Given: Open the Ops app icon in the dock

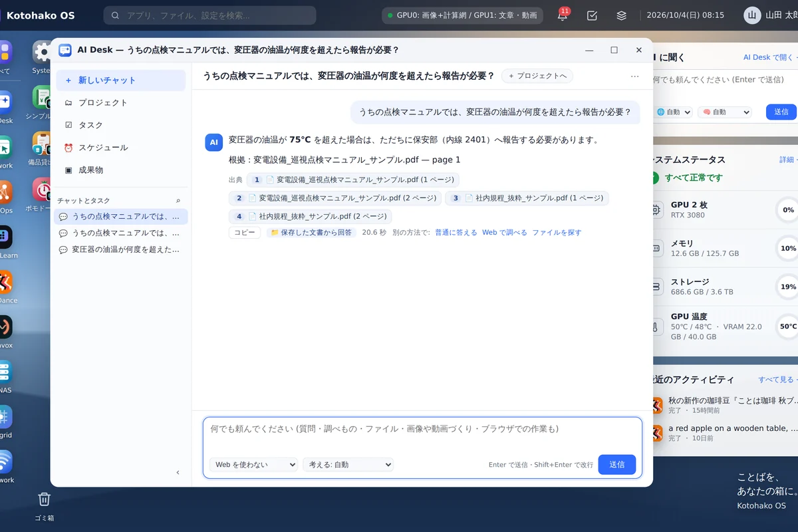Looking at the screenshot, I should coord(5,192).
